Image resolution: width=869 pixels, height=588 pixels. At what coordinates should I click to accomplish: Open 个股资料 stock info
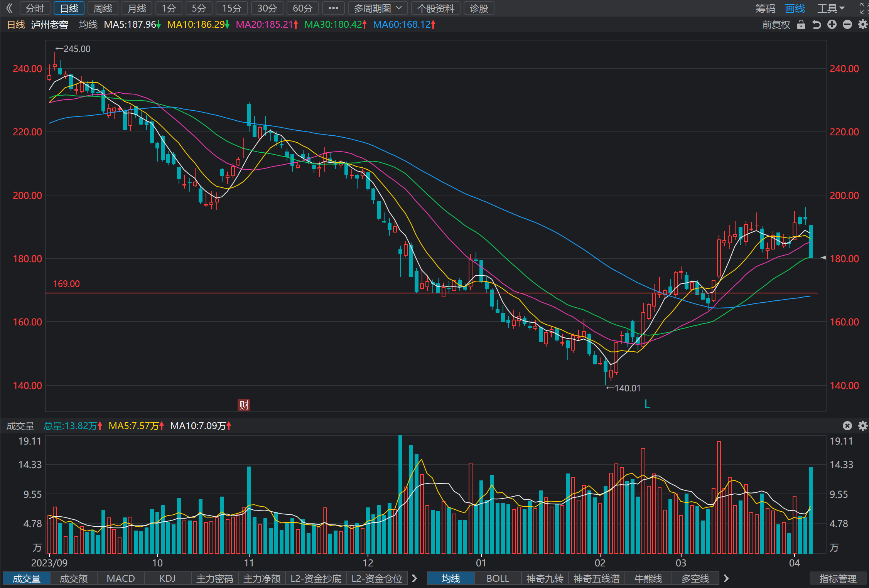pyautogui.click(x=436, y=8)
